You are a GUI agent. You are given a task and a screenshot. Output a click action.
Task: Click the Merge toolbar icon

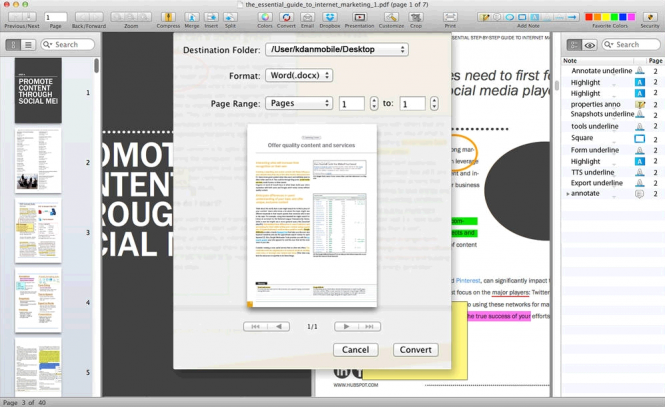point(191,18)
